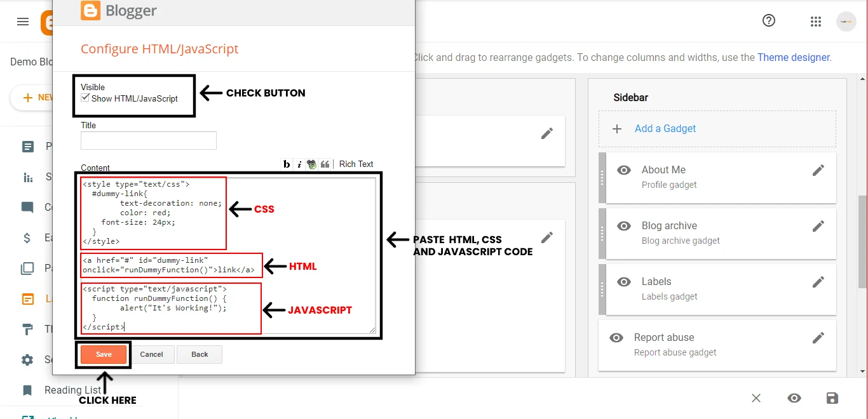868x419 pixels.
Task: Open the Comments section in the sidebar
Action: (x=28, y=207)
